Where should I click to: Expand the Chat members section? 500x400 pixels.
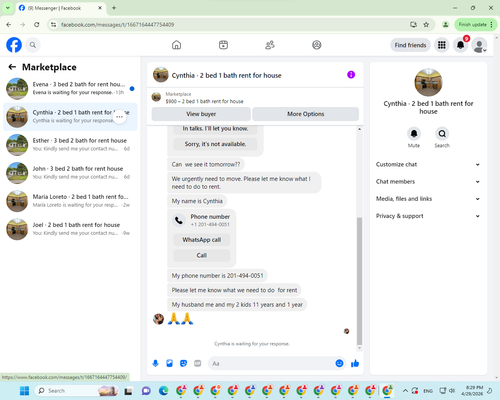(428, 182)
